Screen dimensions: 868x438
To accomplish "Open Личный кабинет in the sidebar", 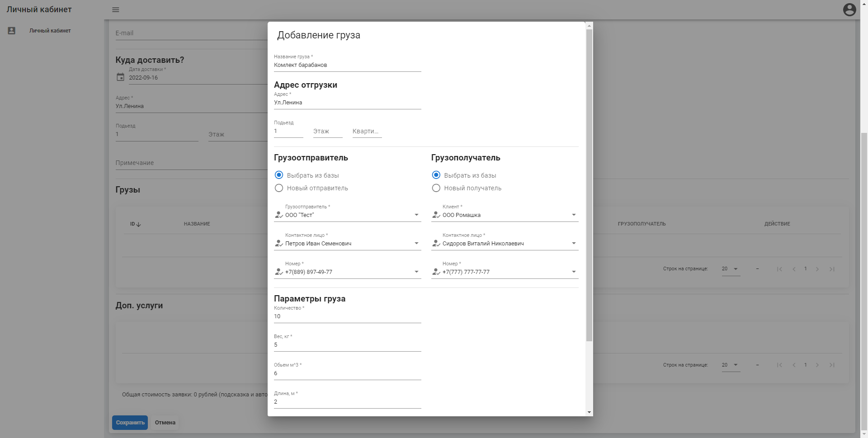I will 50,31.
